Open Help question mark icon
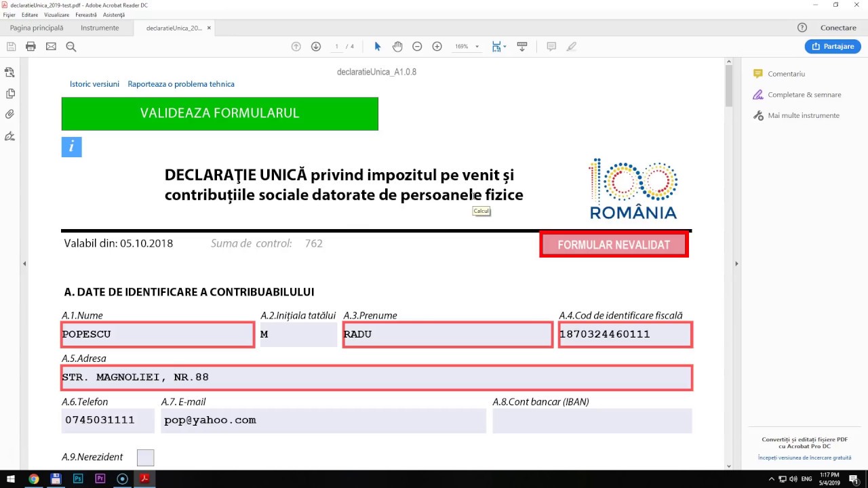Image resolution: width=868 pixels, height=488 pixels. (x=802, y=28)
